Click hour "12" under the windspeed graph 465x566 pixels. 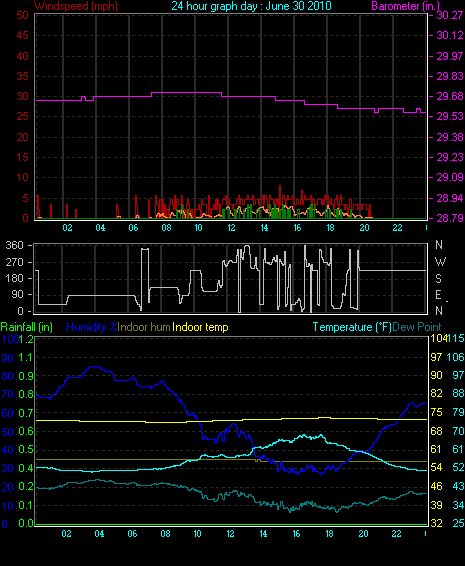[x=231, y=228]
